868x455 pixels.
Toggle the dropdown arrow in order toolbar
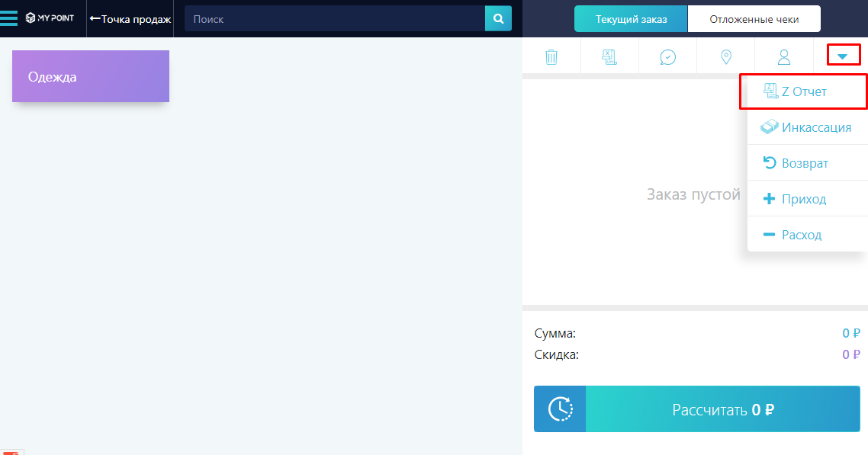(x=843, y=56)
